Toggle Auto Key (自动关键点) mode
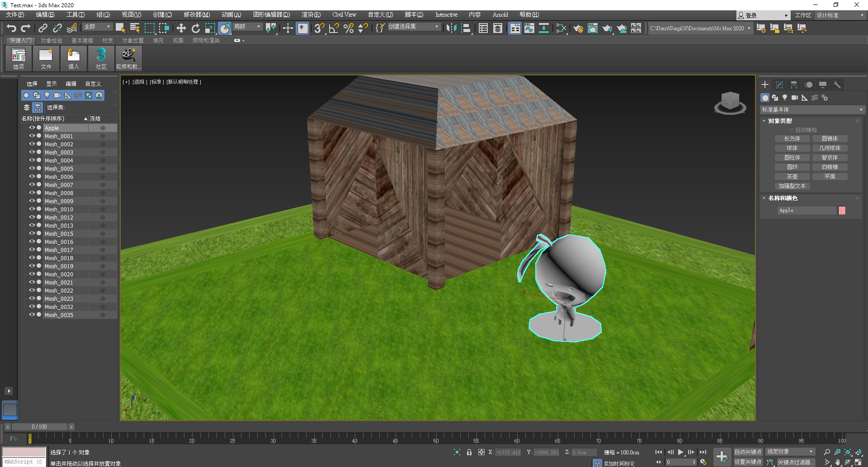 (x=748, y=452)
